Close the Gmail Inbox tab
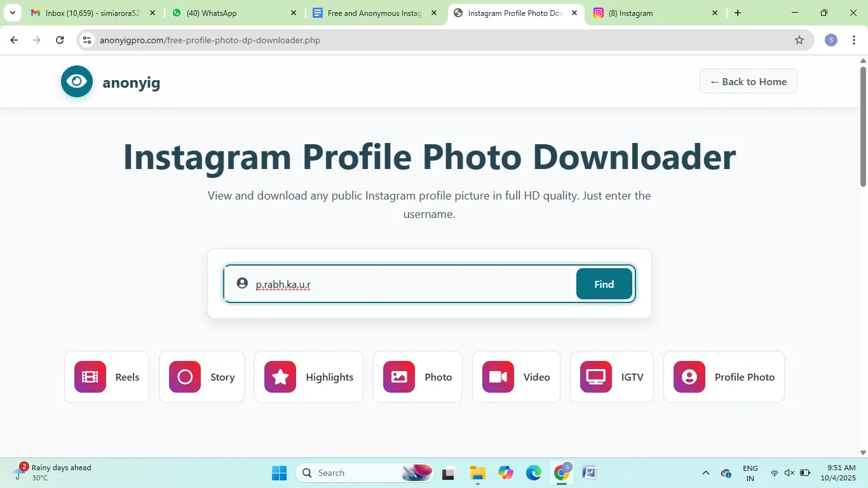This screenshot has width=868, height=488. coord(152,13)
